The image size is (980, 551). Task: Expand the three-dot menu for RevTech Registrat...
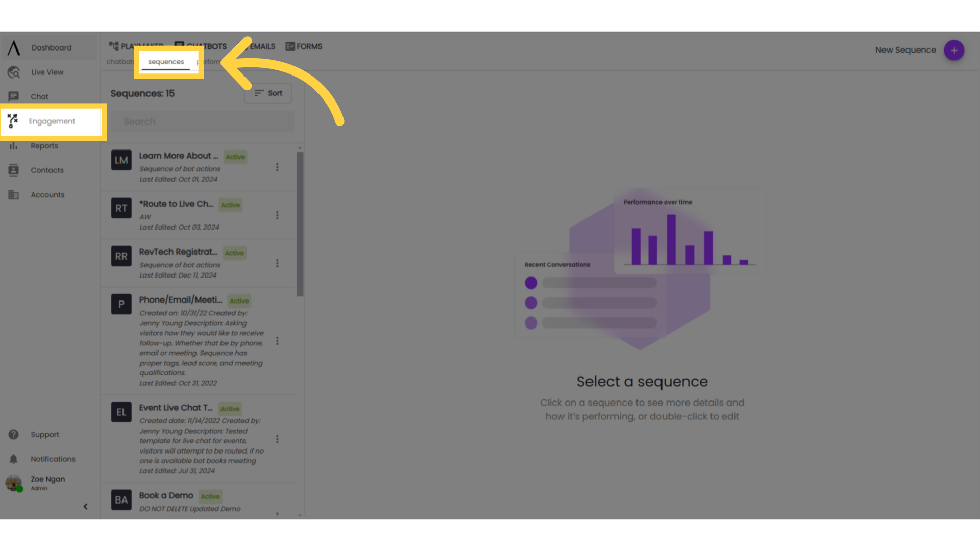(x=277, y=262)
